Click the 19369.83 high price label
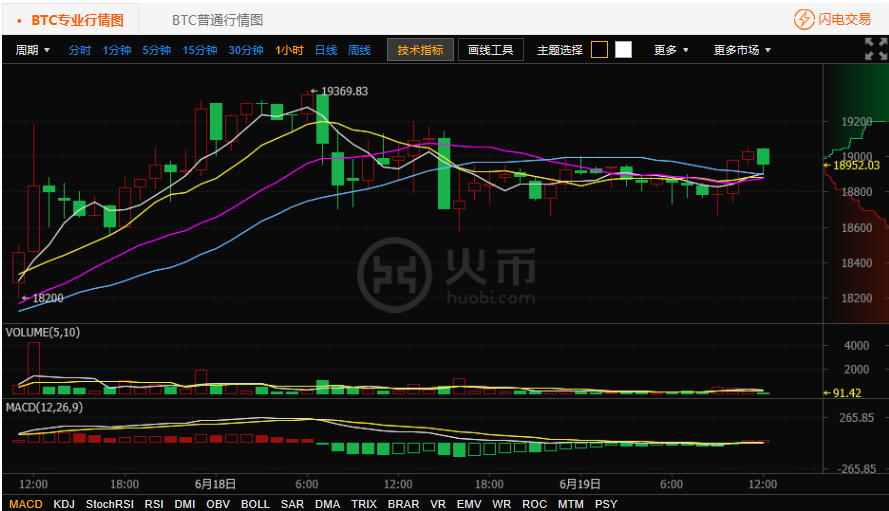889x511 pixels. (344, 91)
